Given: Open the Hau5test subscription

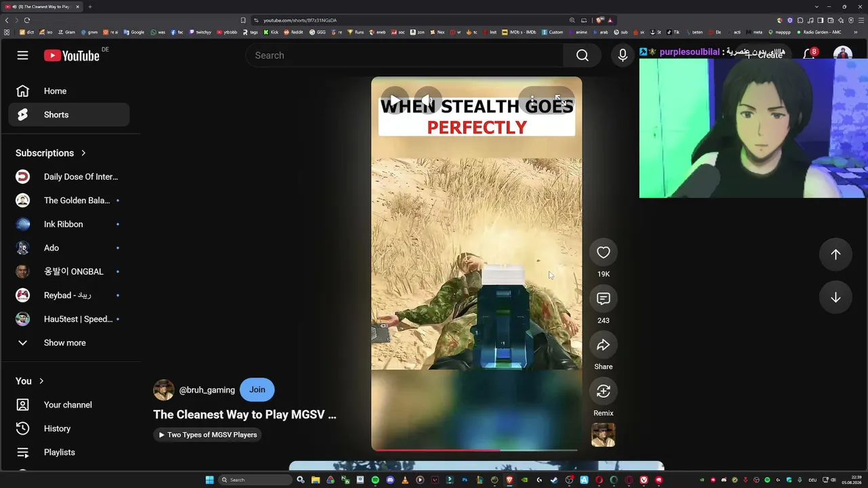Looking at the screenshot, I should (x=69, y=319).
